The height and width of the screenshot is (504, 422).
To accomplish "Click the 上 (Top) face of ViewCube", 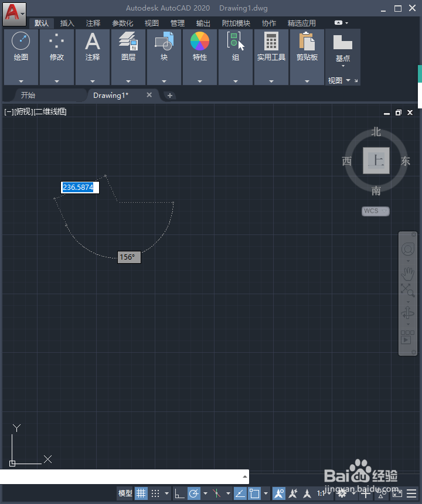I will 376,161.
